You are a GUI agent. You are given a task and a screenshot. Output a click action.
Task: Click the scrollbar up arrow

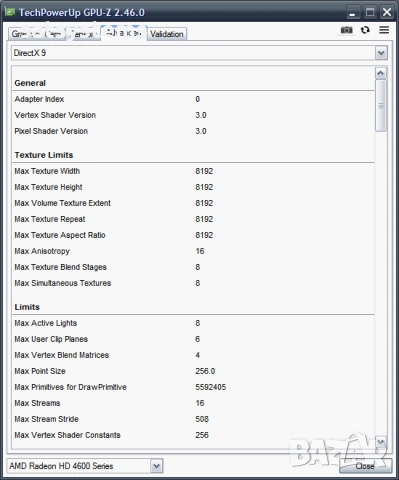[381, 73]
